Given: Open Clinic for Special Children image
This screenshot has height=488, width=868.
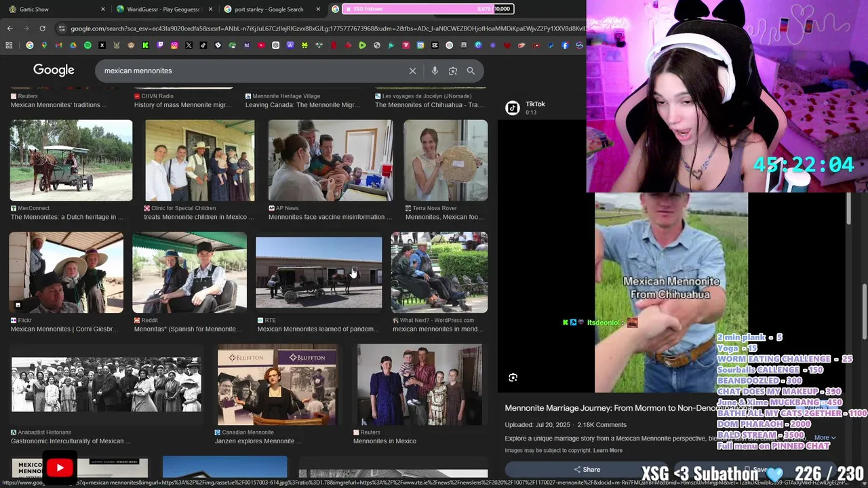Looking at the screenshot, I should (x=200, y=161).
